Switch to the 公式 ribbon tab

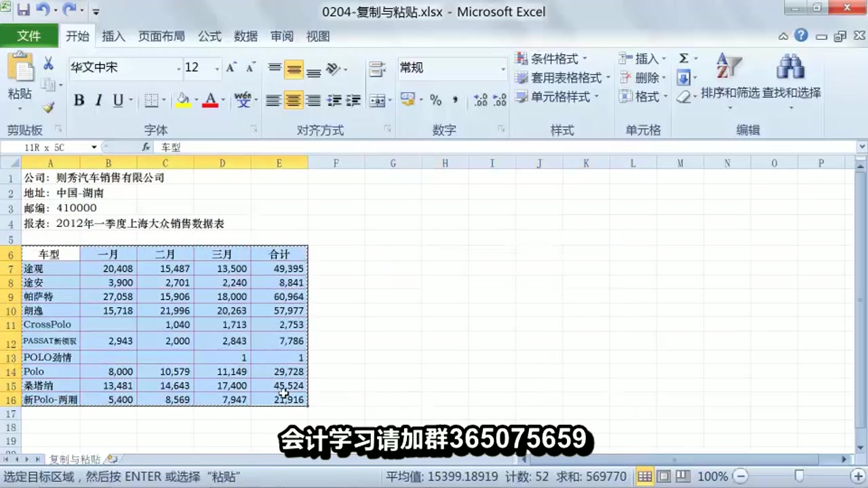pos(209,37)
